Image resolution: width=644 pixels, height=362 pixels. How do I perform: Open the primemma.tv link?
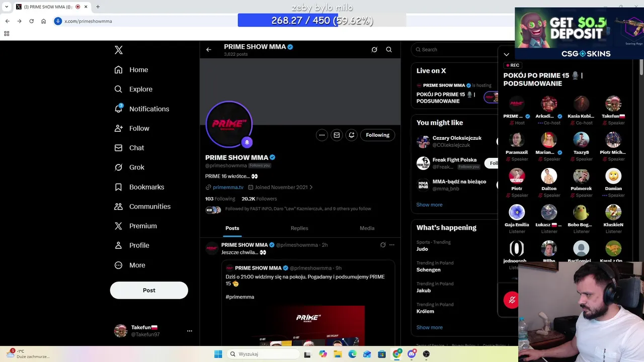coord(228,187)
